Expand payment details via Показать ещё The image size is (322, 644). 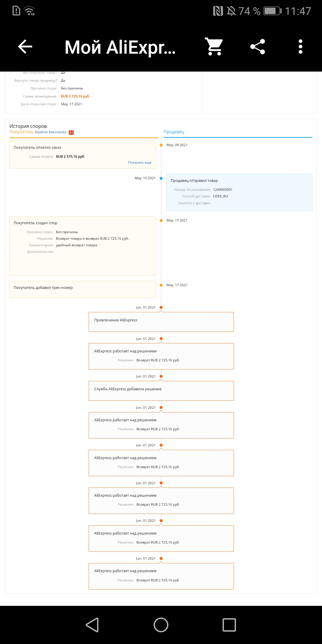point(140,162)
